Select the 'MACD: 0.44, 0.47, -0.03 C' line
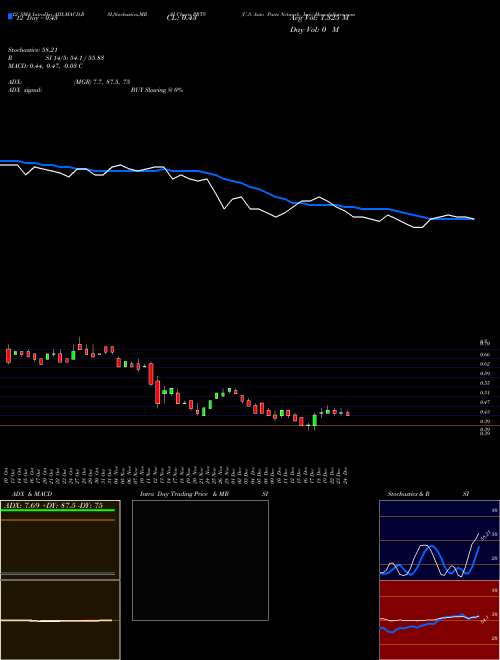 click(45, 66)
